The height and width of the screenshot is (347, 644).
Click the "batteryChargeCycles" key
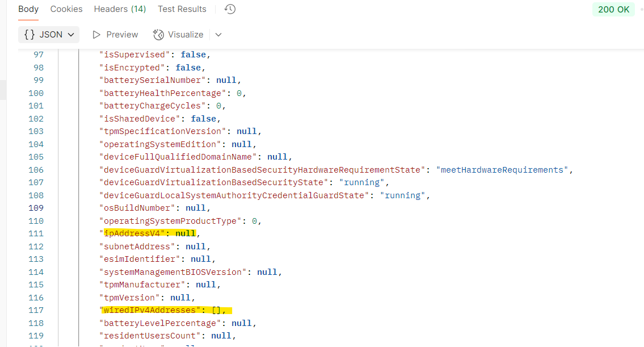coord(153,106)
